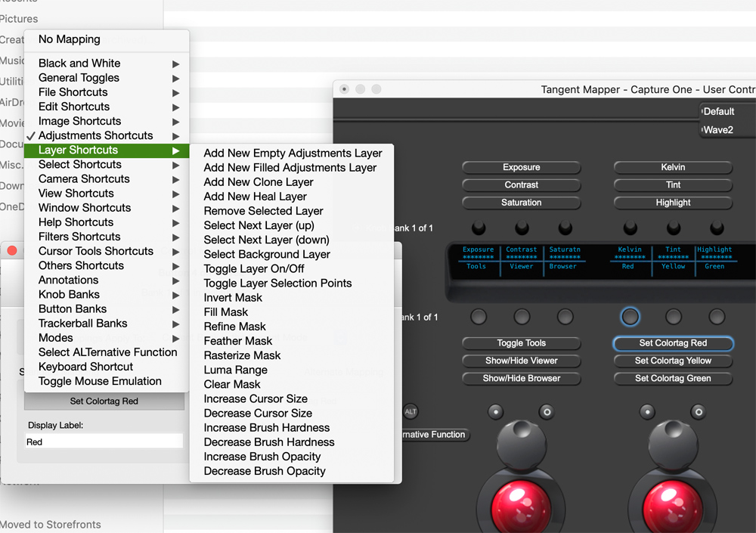This screenshot has height=533, width=756.
Task: Select No Mapping at the top of the menu
Action: pyautogui.click(x=69, y=39)
